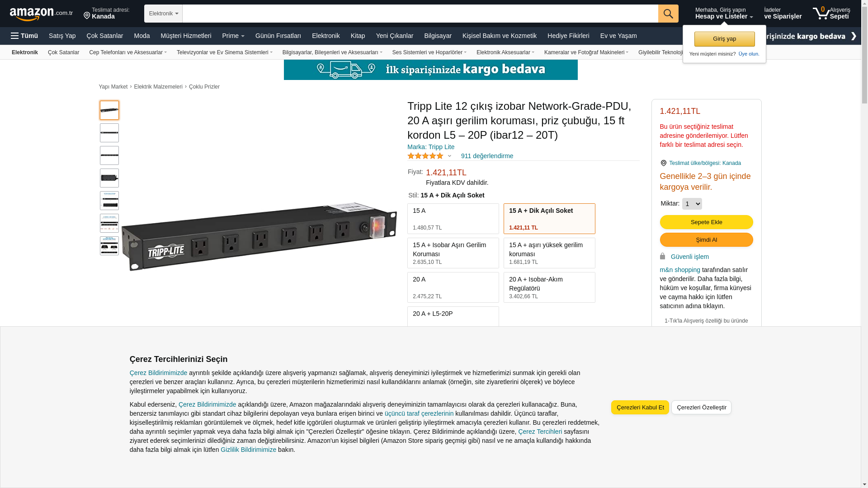Select the fourth product thumbnail image

pyautogui.click(x=109, y=178)
